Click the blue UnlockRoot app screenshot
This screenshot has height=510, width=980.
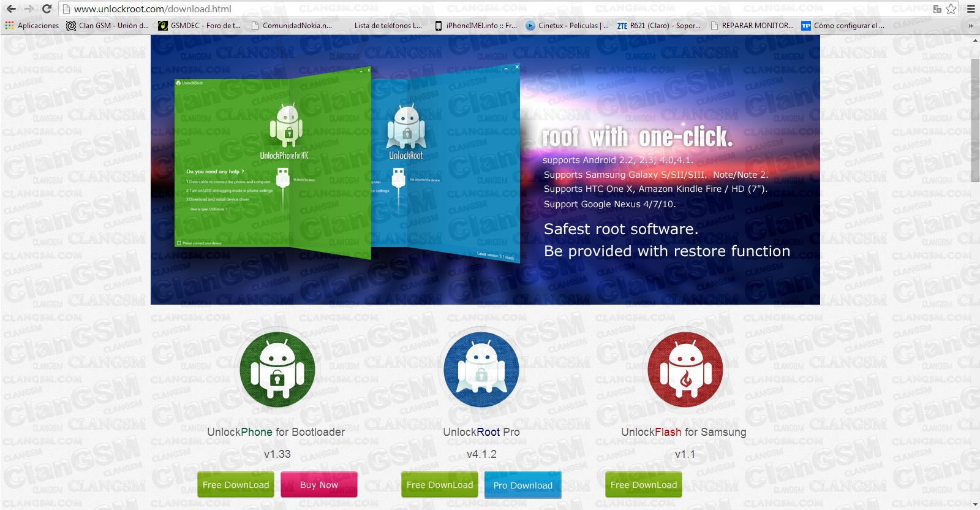(446, 162)
